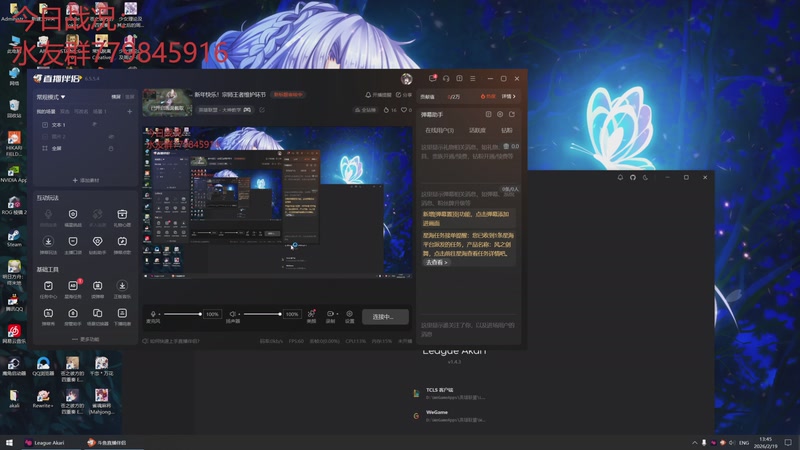The height and width of the screenshot is (450, 800).
Task: Select the TCLS 客户端 row in League Akari
Action: (449, 393)
